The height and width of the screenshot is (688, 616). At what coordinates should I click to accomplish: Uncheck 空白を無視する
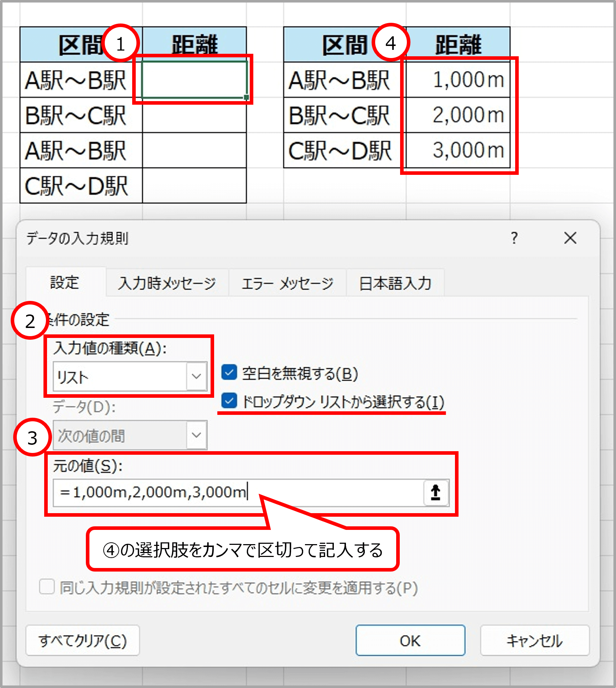[229, 372]
